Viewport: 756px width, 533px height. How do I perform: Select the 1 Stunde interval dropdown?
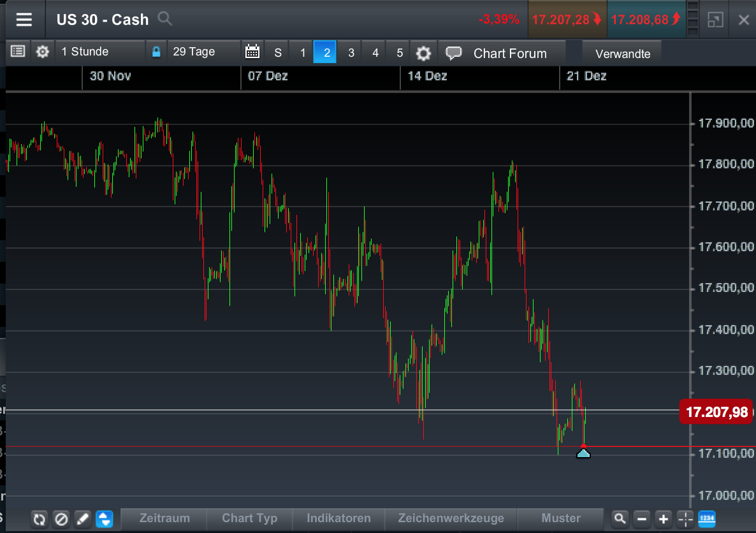coord(99,52)
